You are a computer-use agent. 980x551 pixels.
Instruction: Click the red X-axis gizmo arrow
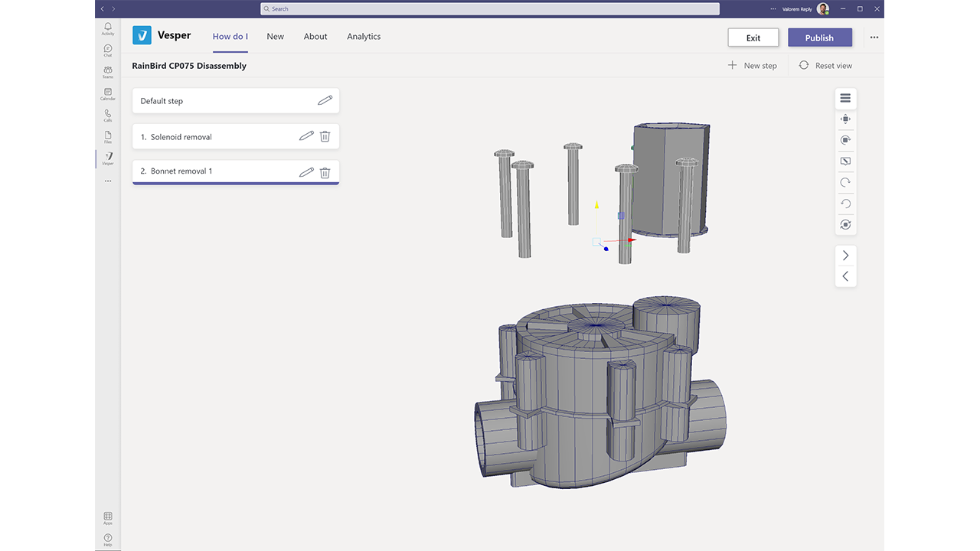pyautogui.click(x=632, y=240)
